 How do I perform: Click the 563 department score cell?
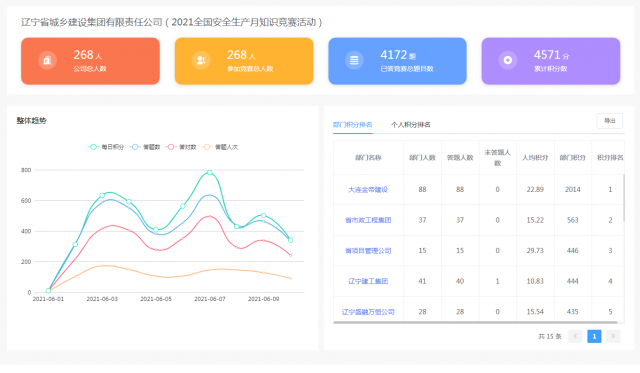point(573,220)
